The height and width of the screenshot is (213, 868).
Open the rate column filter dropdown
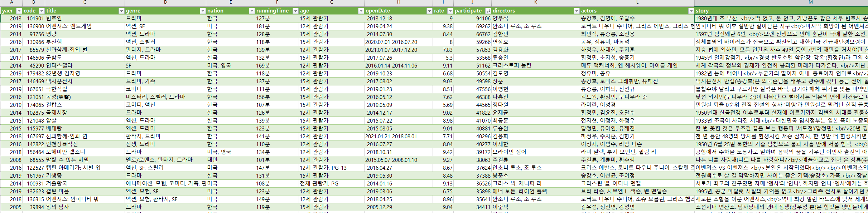450,11
